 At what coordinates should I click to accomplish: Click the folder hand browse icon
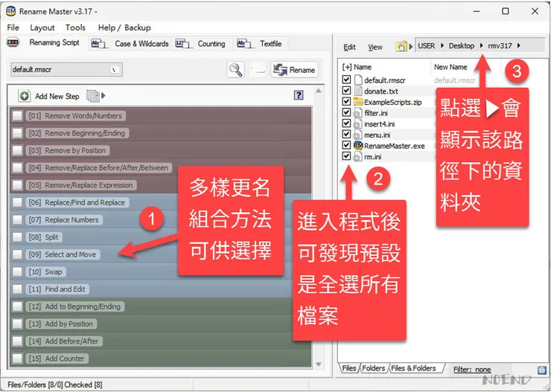coord(401,46)
